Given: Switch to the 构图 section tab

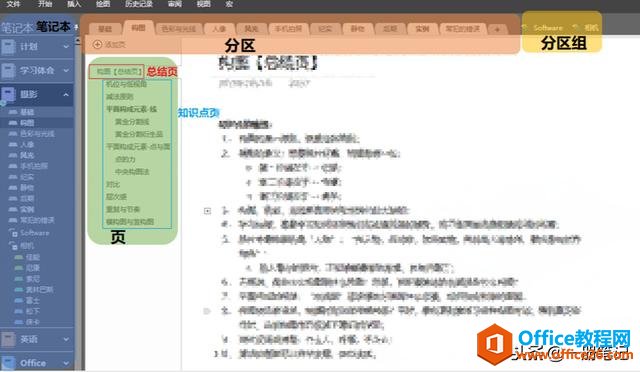Looking at the screenshot, I should (x=138, y=27).
